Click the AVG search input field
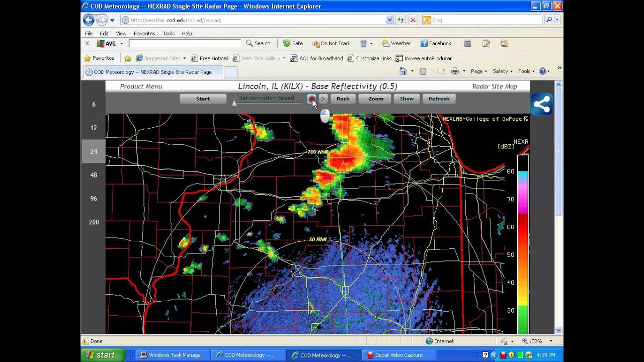Screen dimensions: 644x362 tap(185, 43)
